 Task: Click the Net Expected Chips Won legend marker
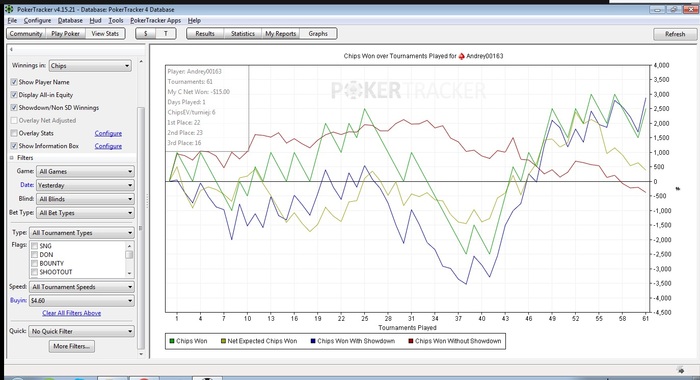click(223, 341)
